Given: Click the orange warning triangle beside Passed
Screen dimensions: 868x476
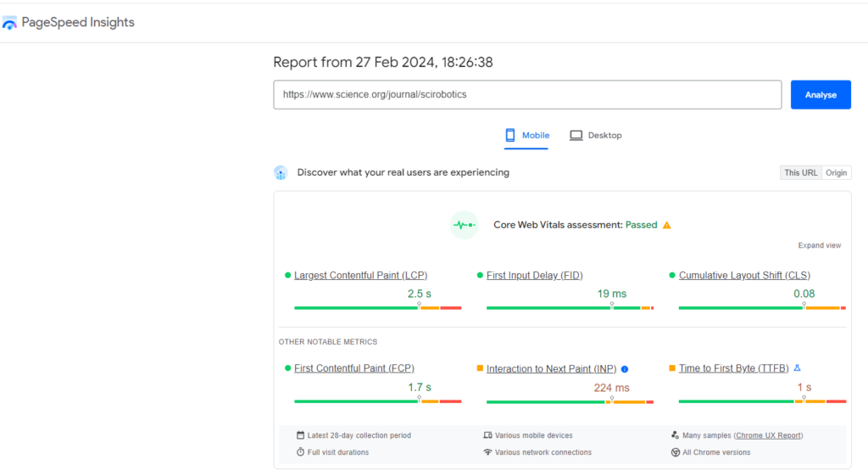Looking at the screenshot, I should tap(666, 225).
